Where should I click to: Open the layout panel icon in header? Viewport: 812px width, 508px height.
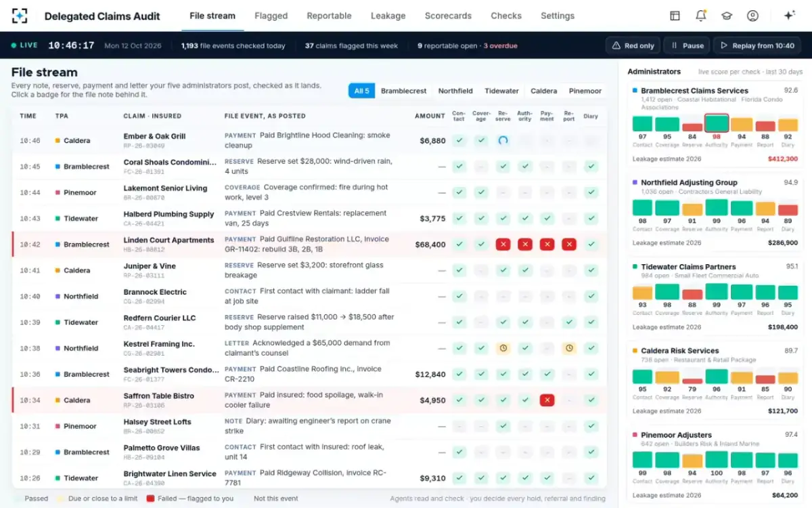pos(675,16)
